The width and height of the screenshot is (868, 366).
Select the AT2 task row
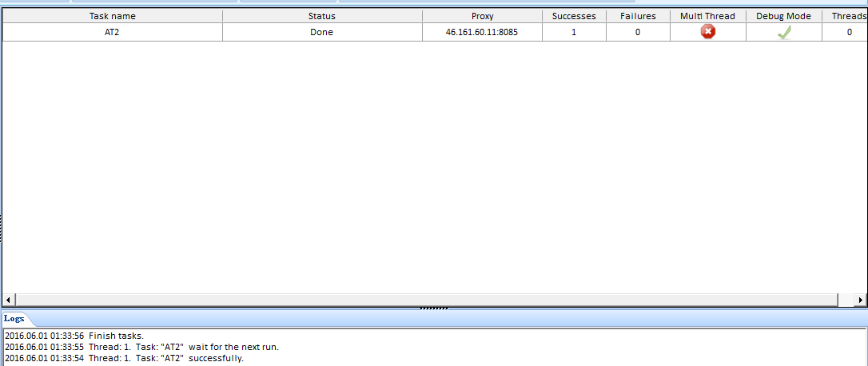pos(112,32)
